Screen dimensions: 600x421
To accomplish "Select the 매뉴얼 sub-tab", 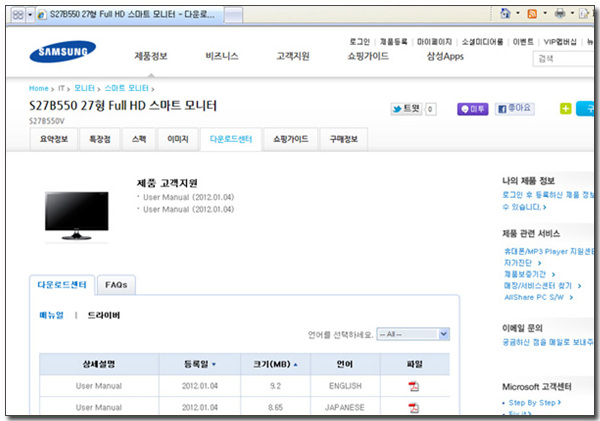I will (x=51, y=315).
